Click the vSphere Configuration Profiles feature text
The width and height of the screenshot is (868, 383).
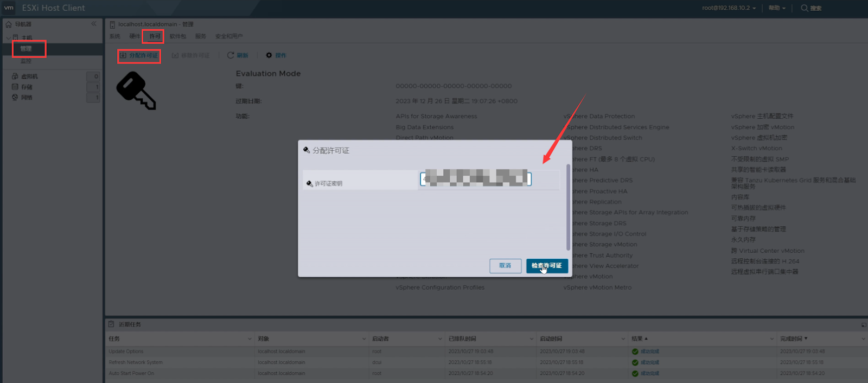[x=440, y=288]
